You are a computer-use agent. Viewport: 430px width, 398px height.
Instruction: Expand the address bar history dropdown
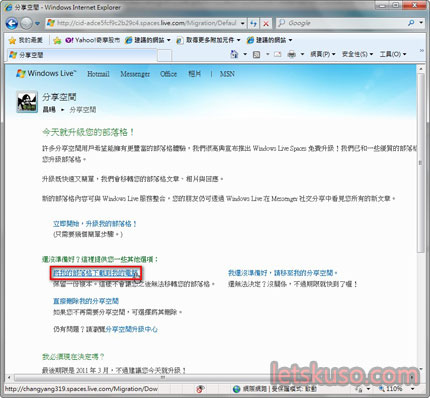coord(243,23)
